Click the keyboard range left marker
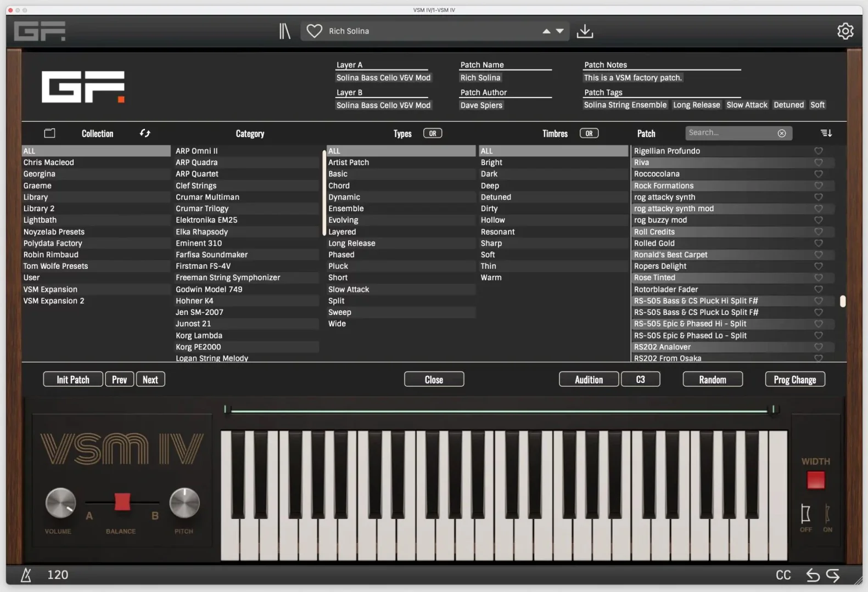 pos(225,409)
